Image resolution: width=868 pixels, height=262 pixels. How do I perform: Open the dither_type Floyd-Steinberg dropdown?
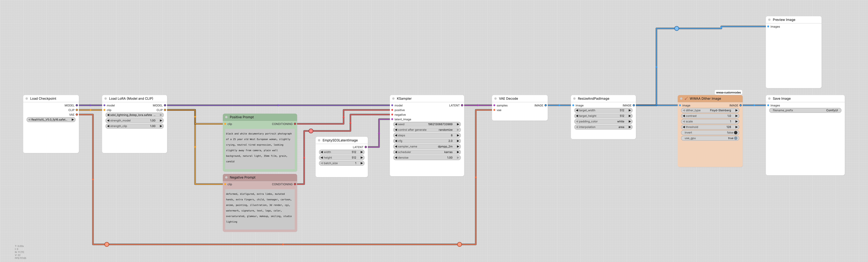click(710, 110)
